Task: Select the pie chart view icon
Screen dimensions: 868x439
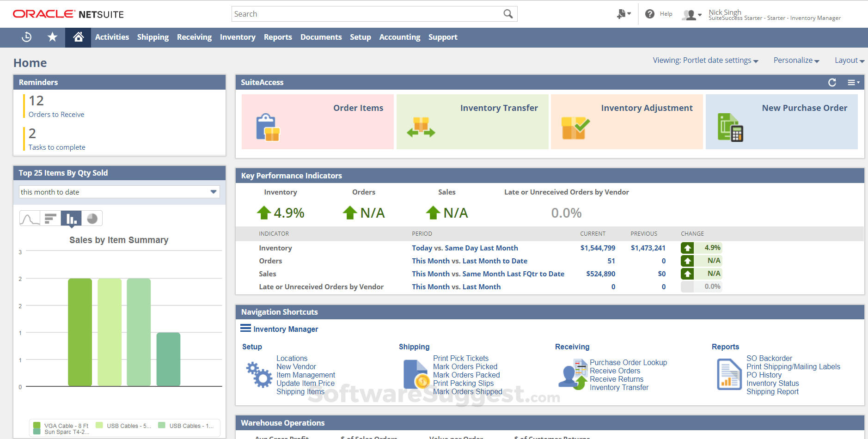Action: (x=92, y=218)
